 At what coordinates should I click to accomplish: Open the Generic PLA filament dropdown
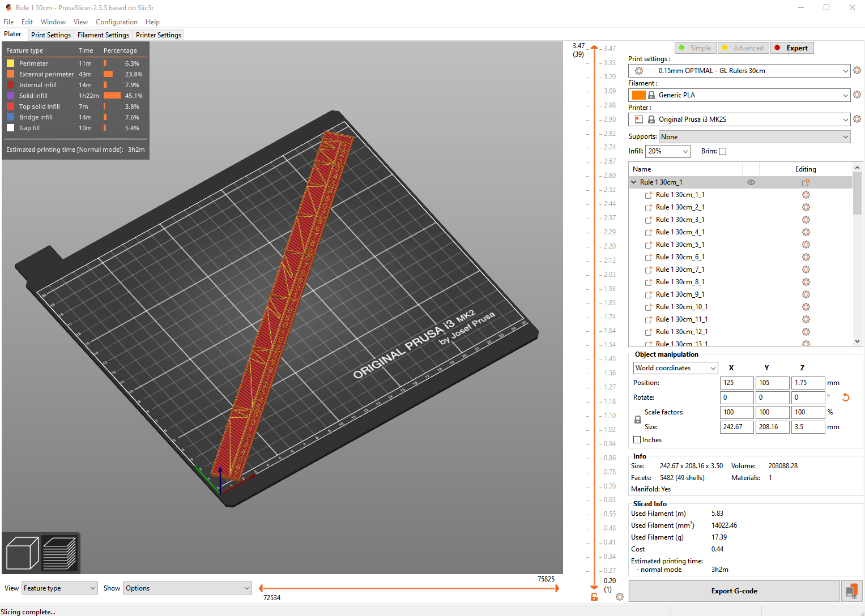click(739, 95)
